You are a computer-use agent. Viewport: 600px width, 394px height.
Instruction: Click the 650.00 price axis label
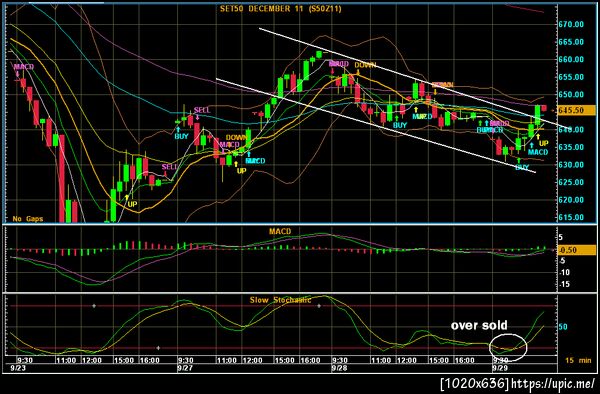(x=571, y=94)
